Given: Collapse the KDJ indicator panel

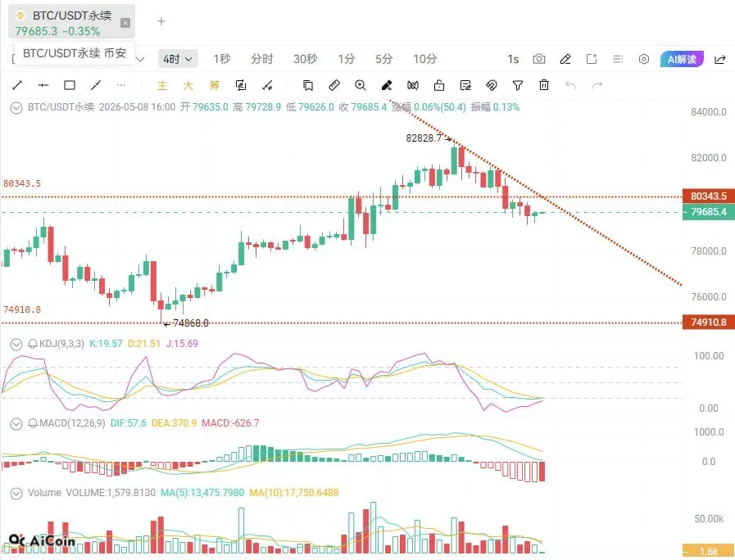Looking at the screenshot, I should (x=16, y=345).
